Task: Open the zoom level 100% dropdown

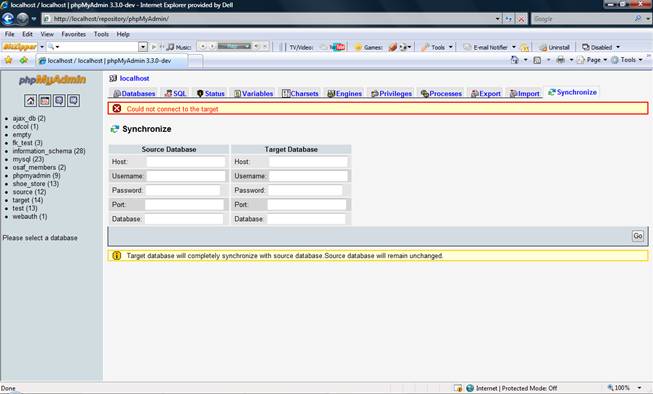Action: click(x=624, y=388)
